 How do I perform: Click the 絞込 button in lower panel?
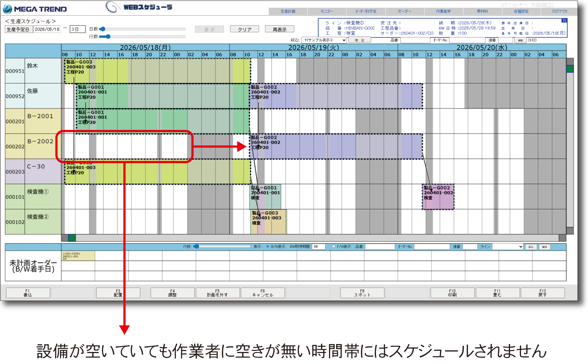pos(531,247)
